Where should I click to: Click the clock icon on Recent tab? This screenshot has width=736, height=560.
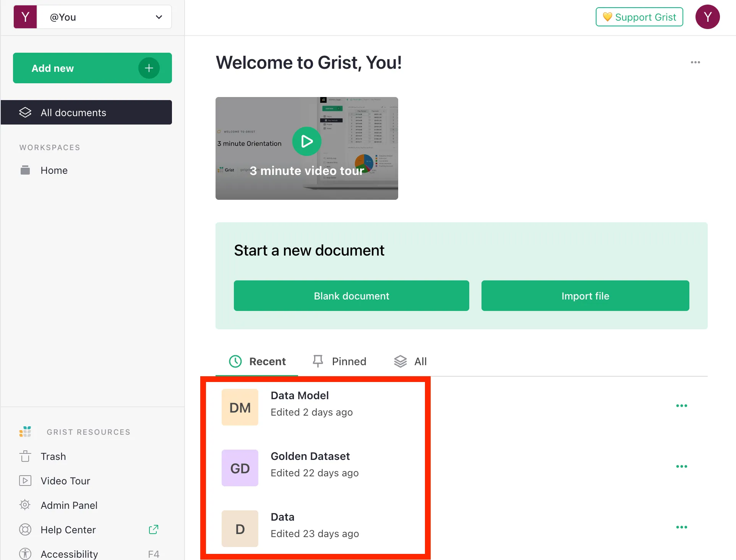235,361
